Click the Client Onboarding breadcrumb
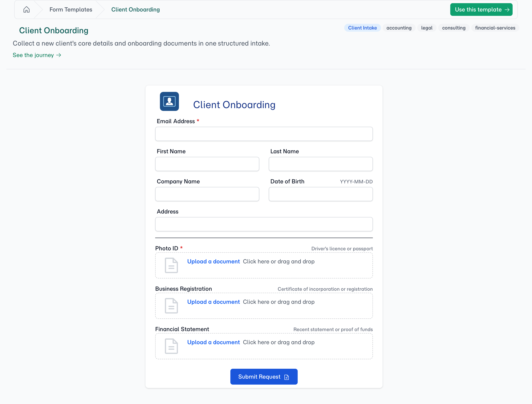 pyautogui.click(x=135, y=10)
